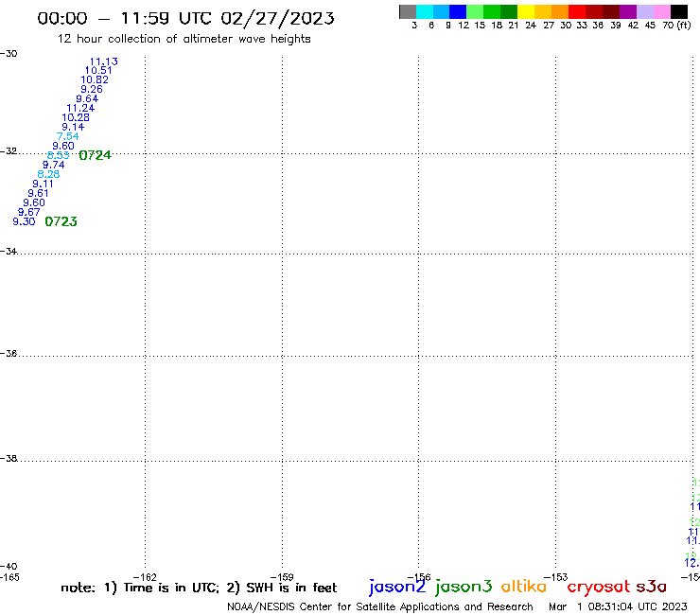The height and width of the screenshot is (615, 700).
Task: Click the cryosat satellite legend label
Action: click(599, 588)
